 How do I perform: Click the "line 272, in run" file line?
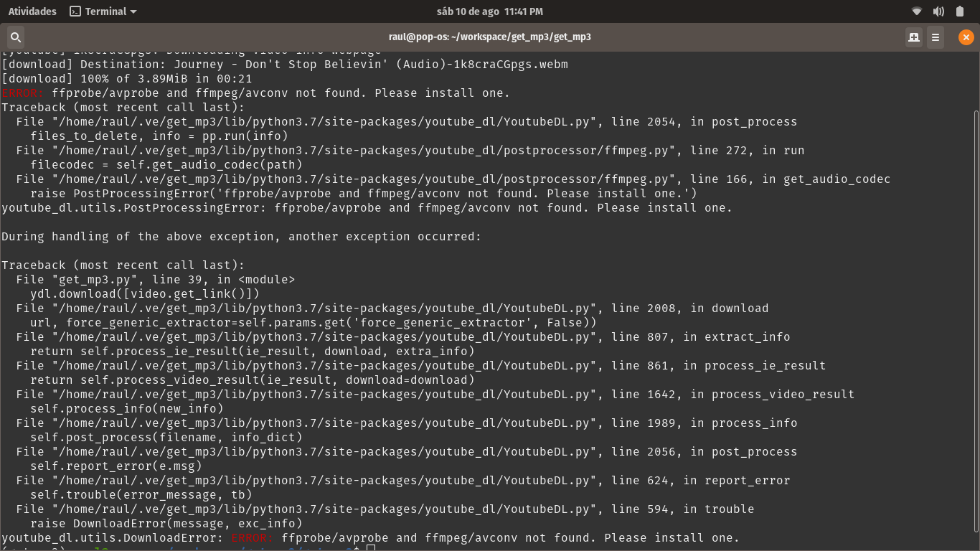click(410, 151)
